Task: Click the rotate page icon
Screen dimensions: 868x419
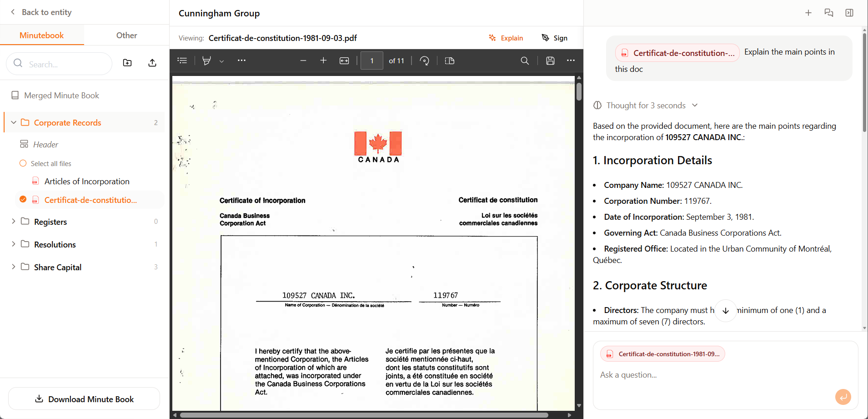Action: 424,61
